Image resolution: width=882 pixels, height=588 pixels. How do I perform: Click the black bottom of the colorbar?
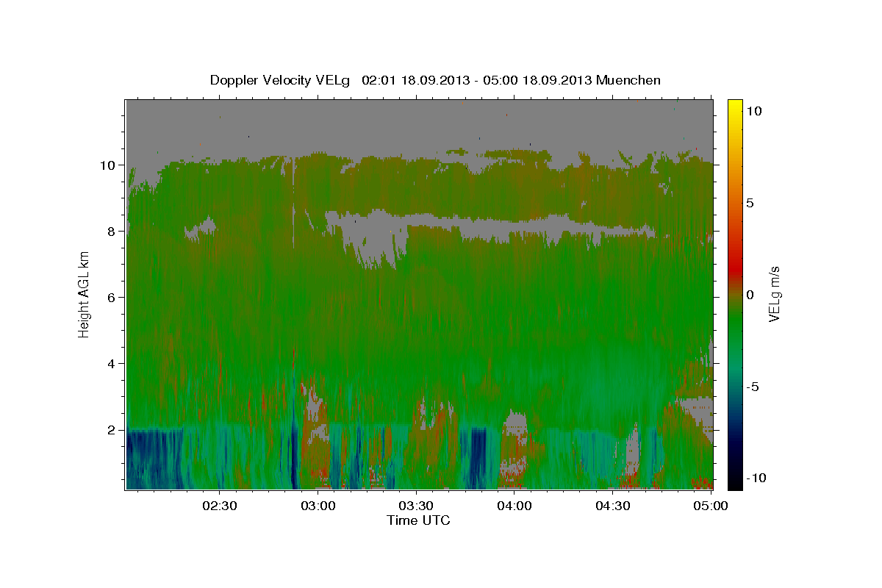(735, 482)
